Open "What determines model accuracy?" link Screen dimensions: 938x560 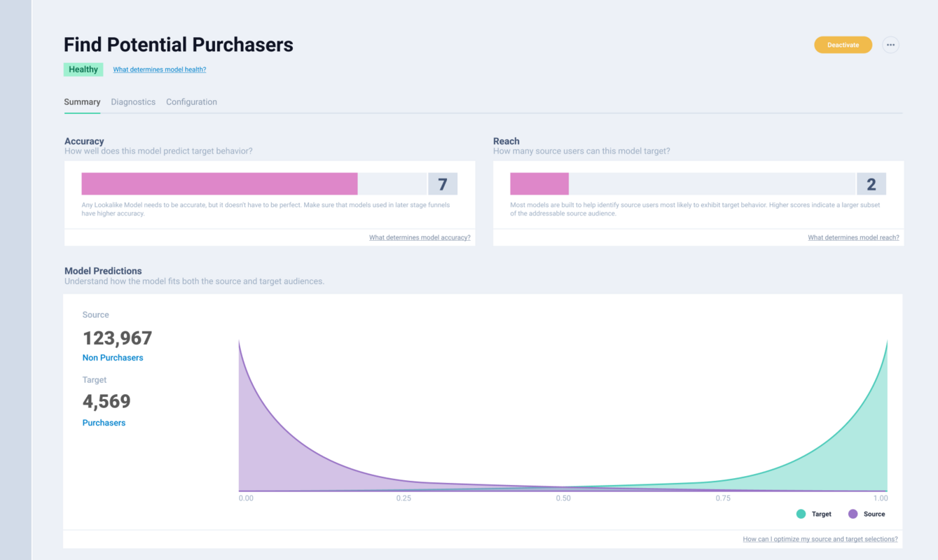(x=420, y=237)
